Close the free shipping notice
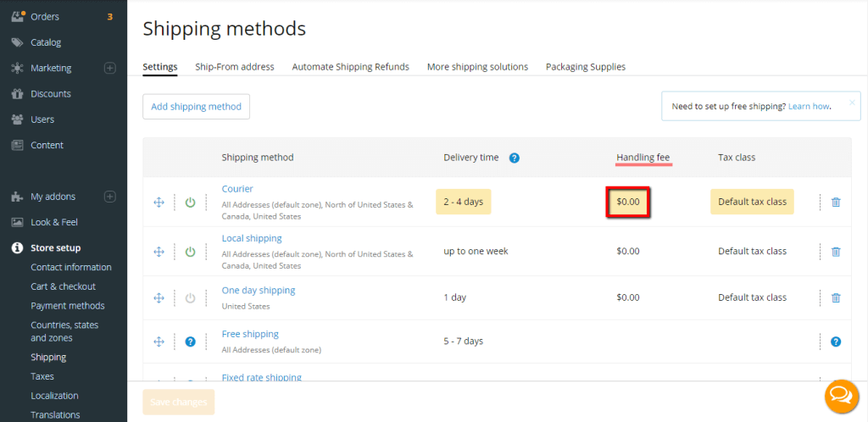Screen dimensions: 868x422 pos(852,103)
